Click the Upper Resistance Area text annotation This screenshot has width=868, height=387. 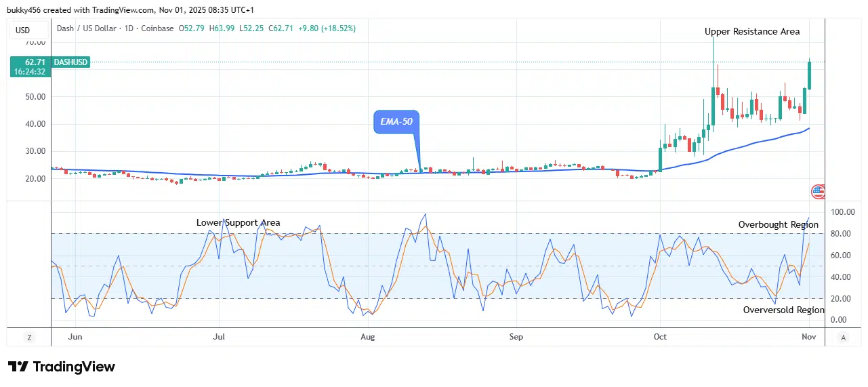tap(751, 31)
